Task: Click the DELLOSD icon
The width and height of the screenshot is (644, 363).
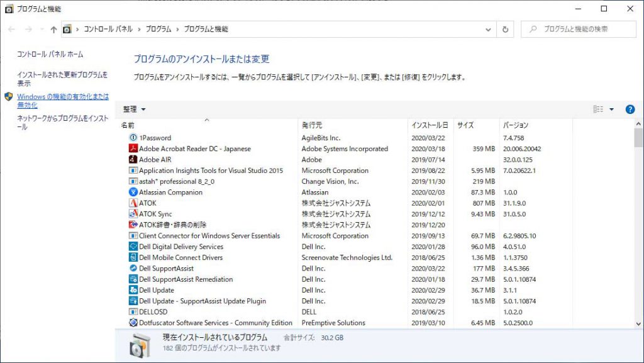Action: 133,311
